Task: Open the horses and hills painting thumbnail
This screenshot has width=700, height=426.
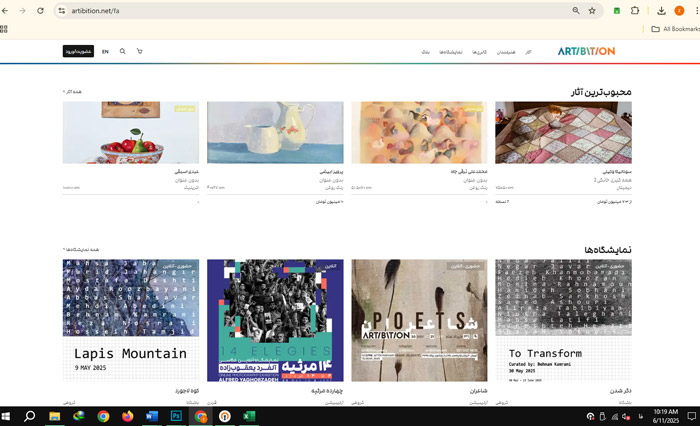Action: [419, 133]
